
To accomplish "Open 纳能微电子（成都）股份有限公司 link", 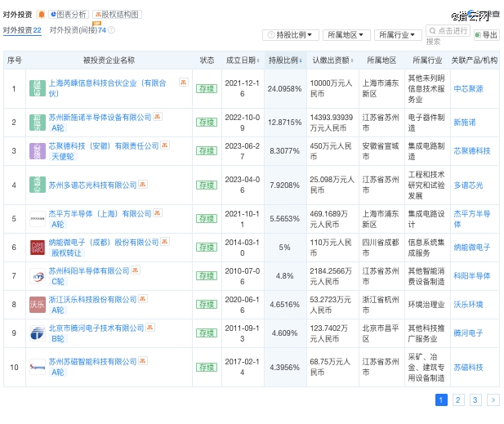I will (x=104, y=243).
